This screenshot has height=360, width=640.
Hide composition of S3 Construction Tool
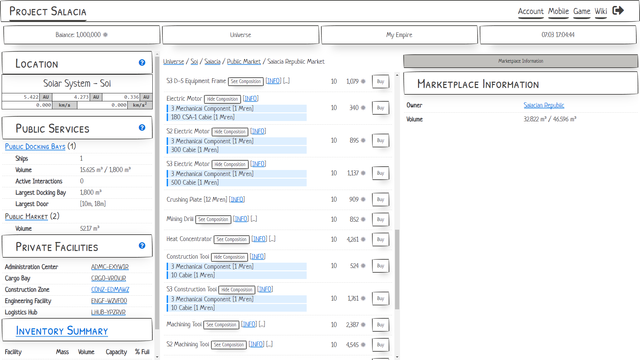(x=237, y=290)
